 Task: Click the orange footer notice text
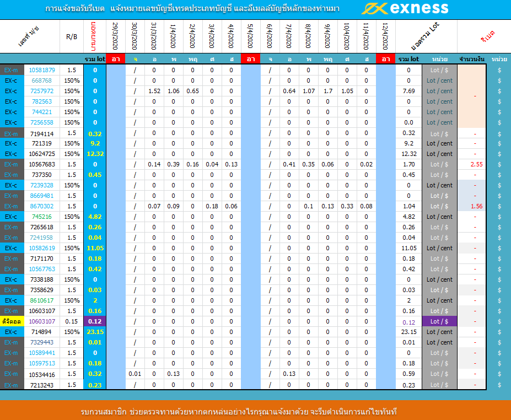[239, 412]
